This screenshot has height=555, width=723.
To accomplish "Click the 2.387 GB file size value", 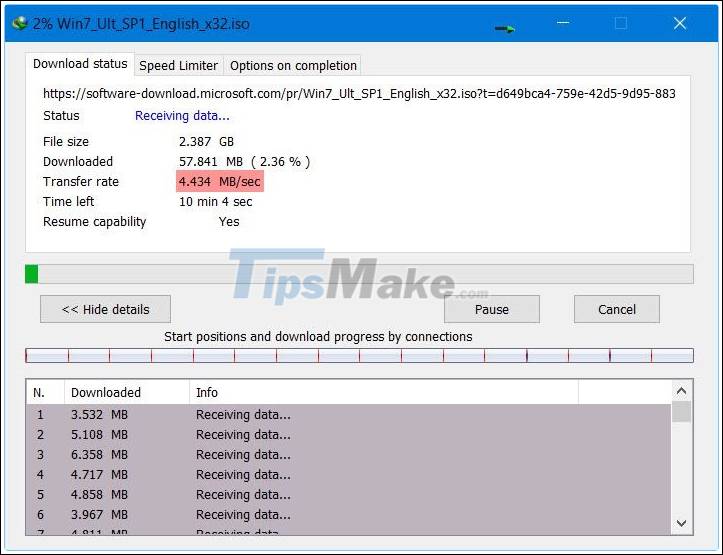I will coord(206,142).
